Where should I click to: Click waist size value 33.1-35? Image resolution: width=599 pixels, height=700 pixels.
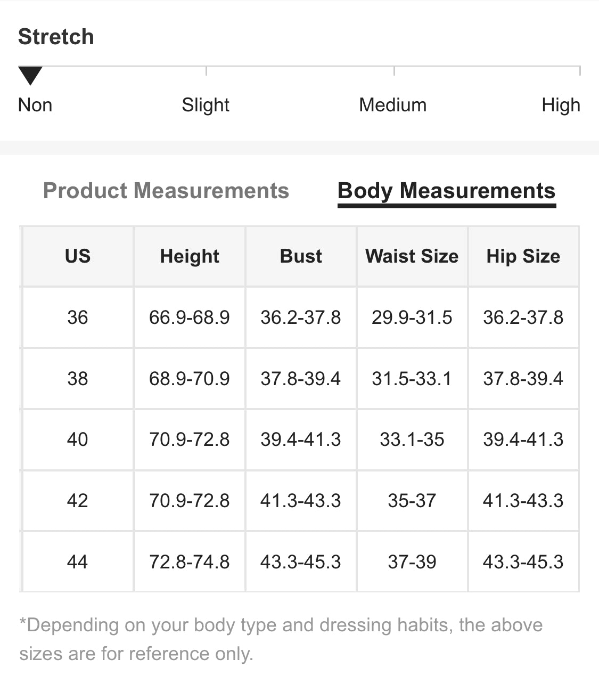pyautogui.click(x=412, y=439)
